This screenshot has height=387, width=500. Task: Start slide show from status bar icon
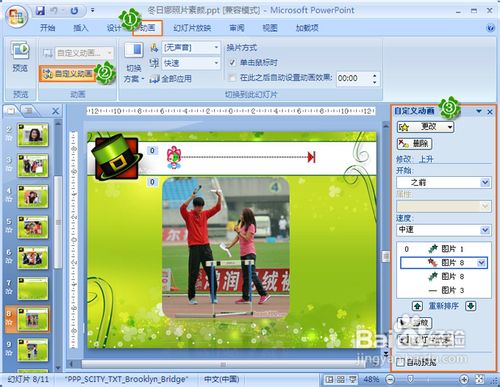click(352, 379)
